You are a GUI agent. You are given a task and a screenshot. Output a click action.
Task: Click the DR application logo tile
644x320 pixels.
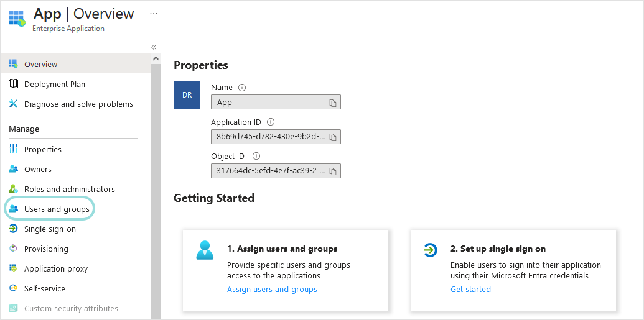187,95
